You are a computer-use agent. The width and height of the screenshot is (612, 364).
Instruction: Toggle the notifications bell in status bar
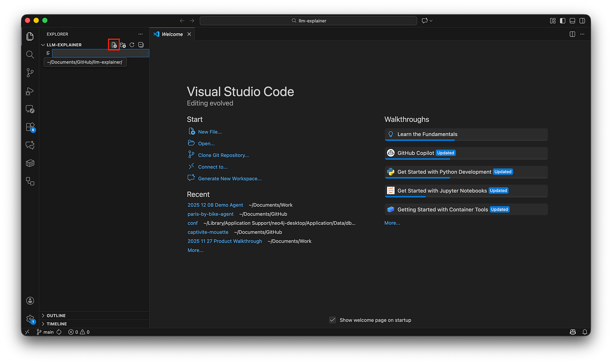(x=585, y=332)
